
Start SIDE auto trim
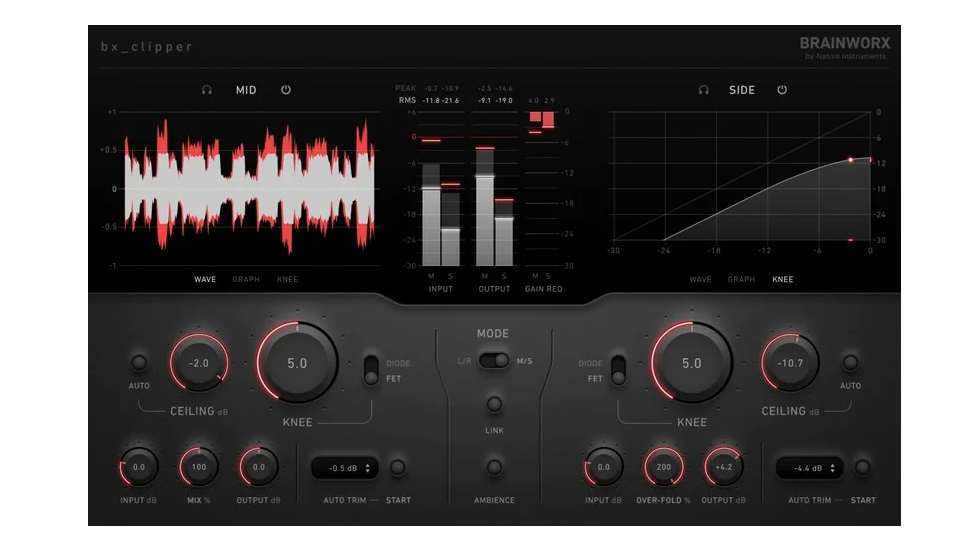pyautogui.click(x=862, y=467)
